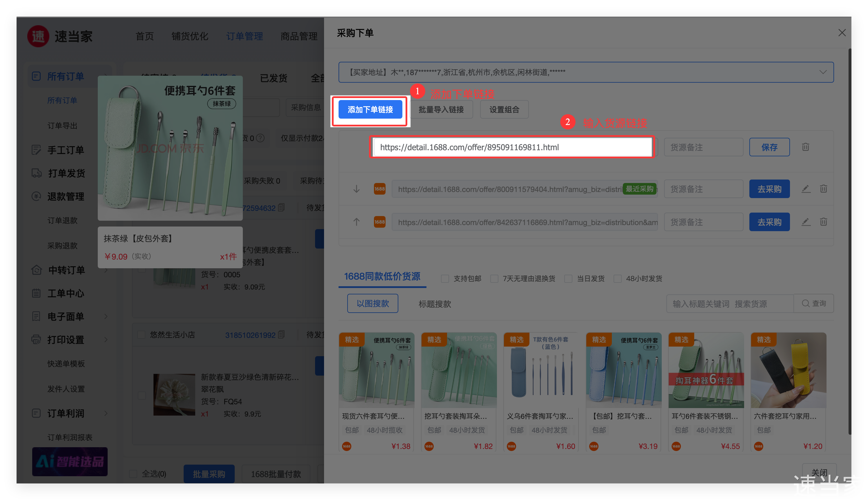868x500 pixels.
Task: Enable the 支持包邮 checkbox
Action: pos(445,278)
